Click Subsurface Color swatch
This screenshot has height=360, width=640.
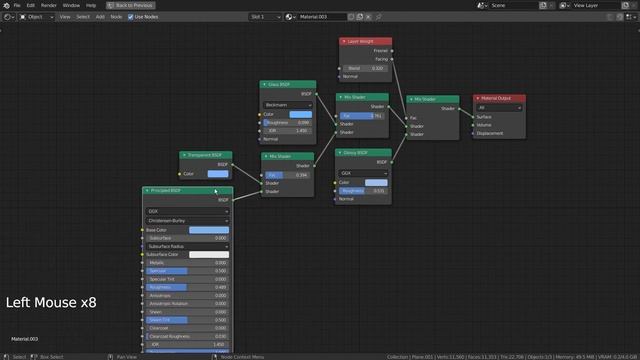[x=209, y=255]
